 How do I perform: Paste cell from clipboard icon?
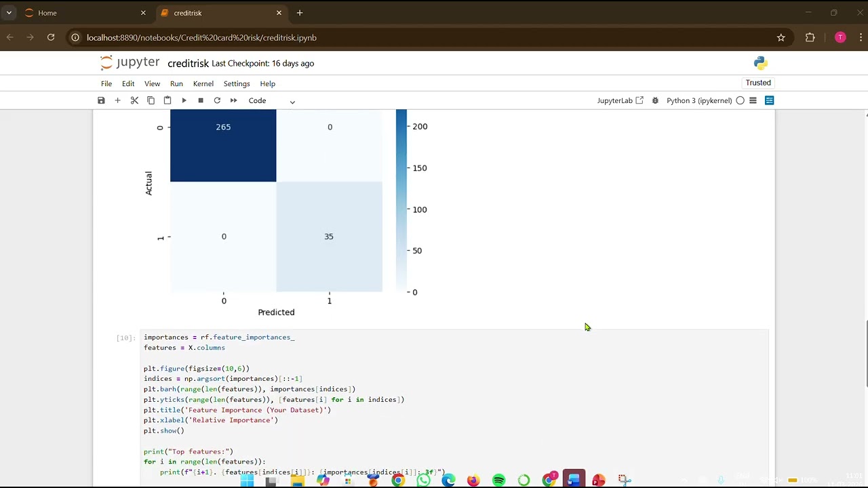pos(167,100)
